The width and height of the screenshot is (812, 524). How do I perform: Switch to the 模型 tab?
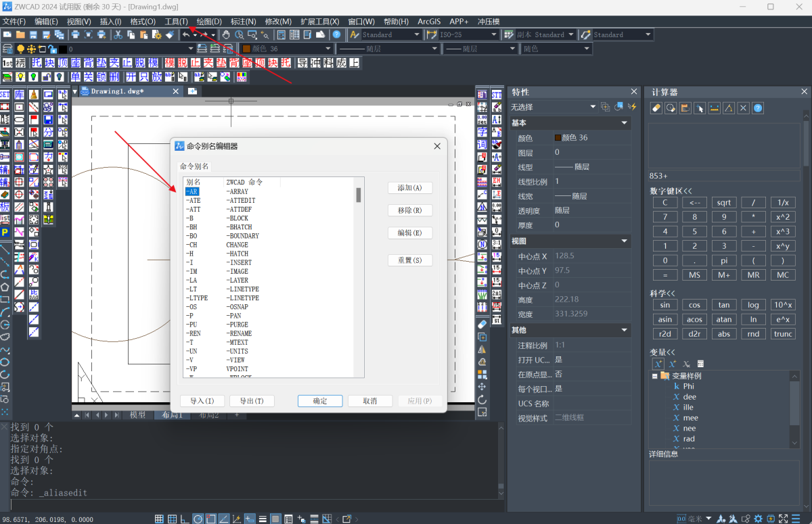click(137, 414)
